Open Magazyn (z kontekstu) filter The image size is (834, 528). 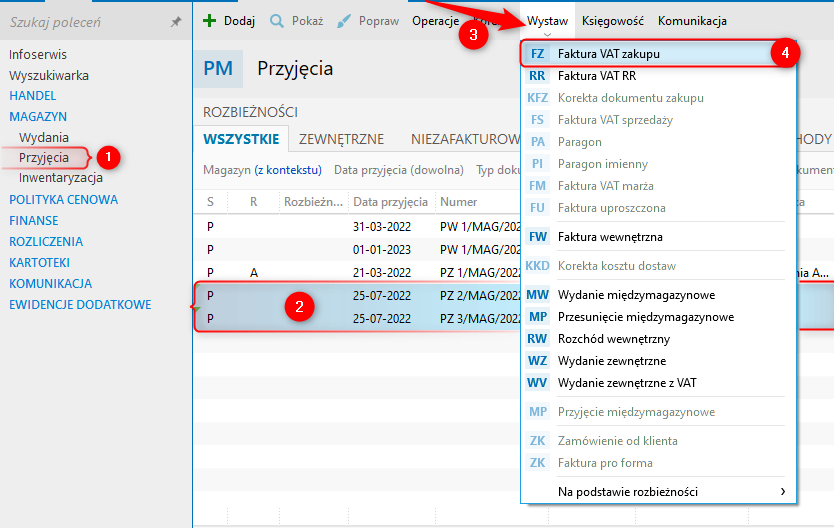pos(262,170)
